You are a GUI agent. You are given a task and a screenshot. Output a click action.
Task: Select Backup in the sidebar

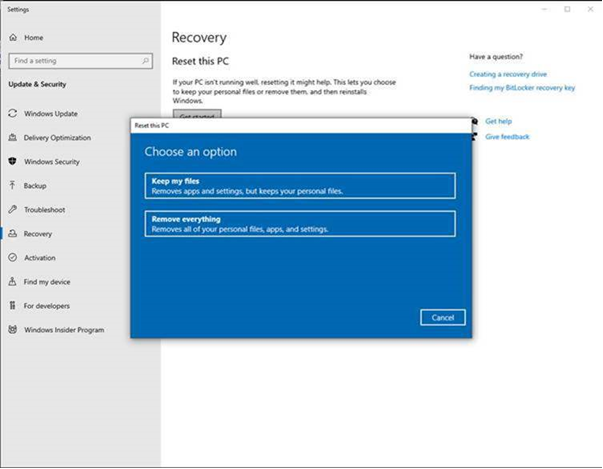pos(35,186)
